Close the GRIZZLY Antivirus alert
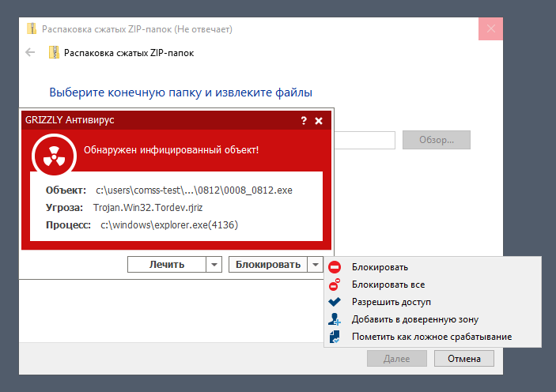This screenshot has height=392, width=556. (319, 121)
